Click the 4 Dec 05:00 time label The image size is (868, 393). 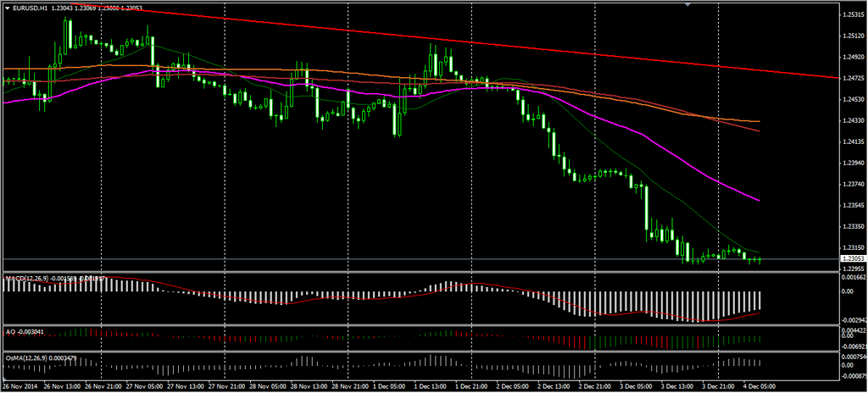(x=760, y=387)
